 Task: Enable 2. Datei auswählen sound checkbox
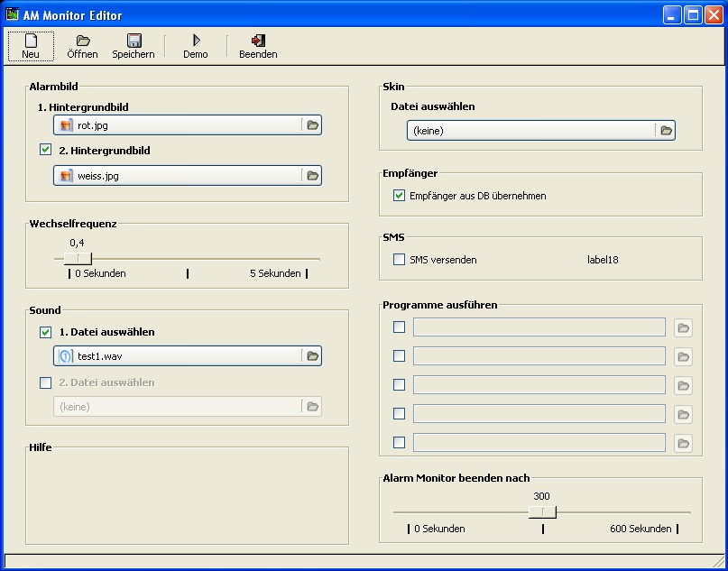pos(45,383)
